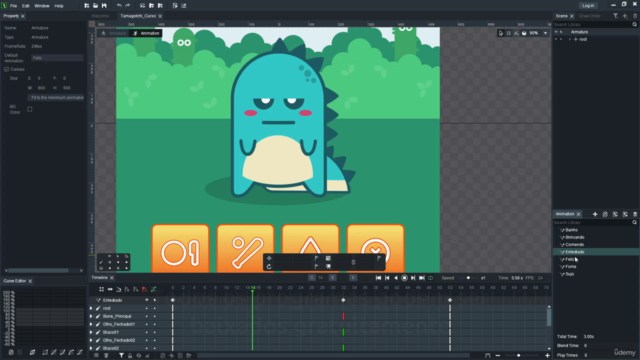Click the Property panel horizontal scrollbar
The width and height of the screenshot is (640, 360).
coord(39,271)
